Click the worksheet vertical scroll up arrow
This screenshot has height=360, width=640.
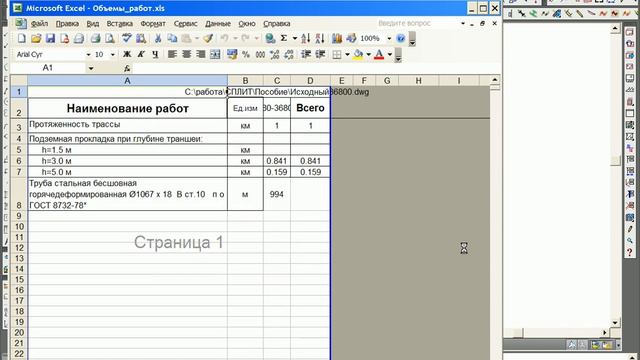[x=495, y=80]
